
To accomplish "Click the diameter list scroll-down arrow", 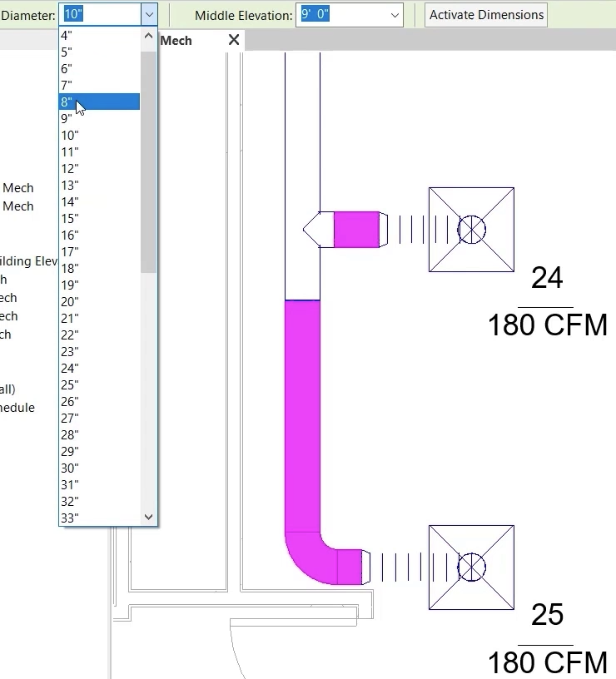I will tap(148, 517).
